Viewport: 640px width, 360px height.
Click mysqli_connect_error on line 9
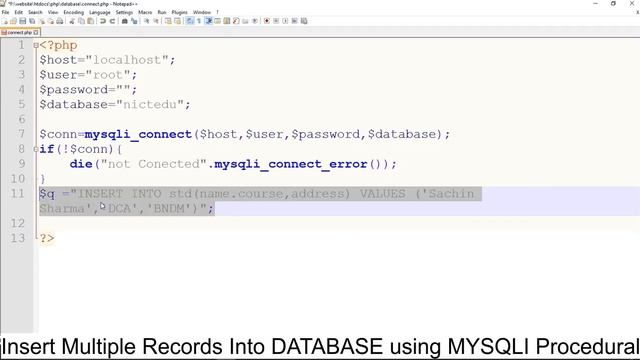[x=291, y=164]
